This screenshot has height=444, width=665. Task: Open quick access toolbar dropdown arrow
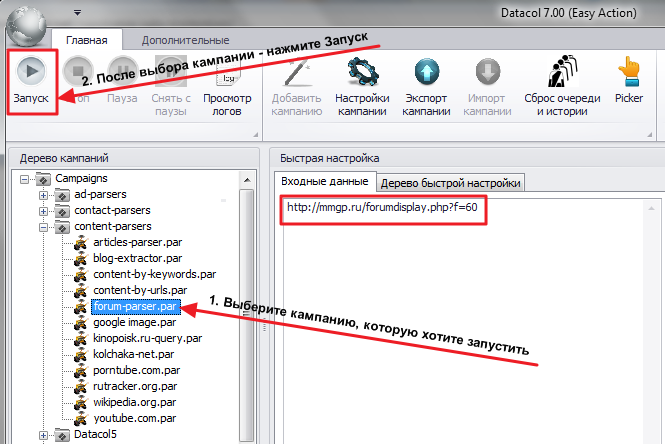(x=78, y=13)
